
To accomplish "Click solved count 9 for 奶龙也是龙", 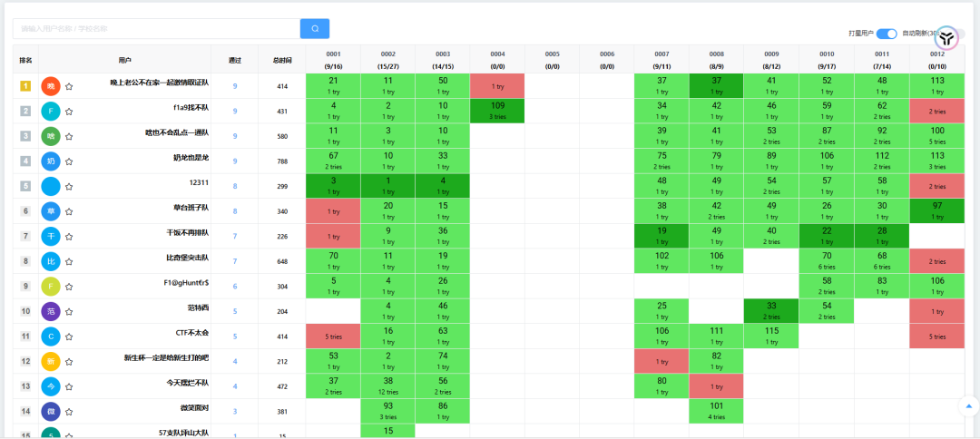I will click(x=235, y=161).
